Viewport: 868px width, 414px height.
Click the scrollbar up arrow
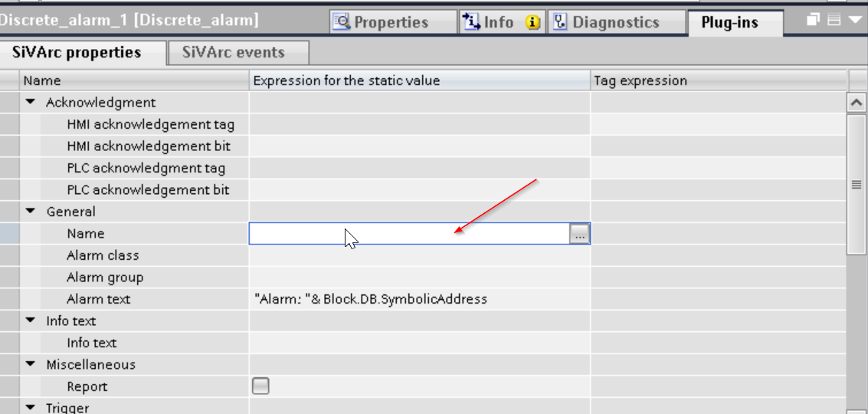point(857,103)
